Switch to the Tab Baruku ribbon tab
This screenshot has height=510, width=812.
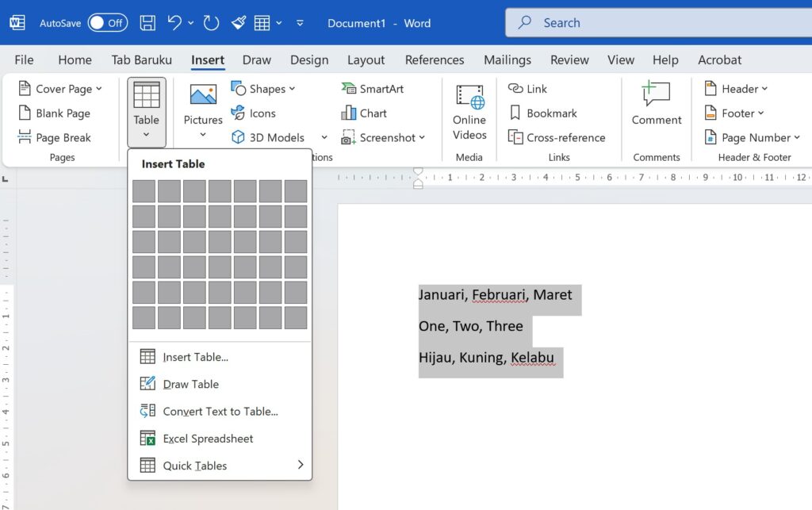tap(142, 59)
